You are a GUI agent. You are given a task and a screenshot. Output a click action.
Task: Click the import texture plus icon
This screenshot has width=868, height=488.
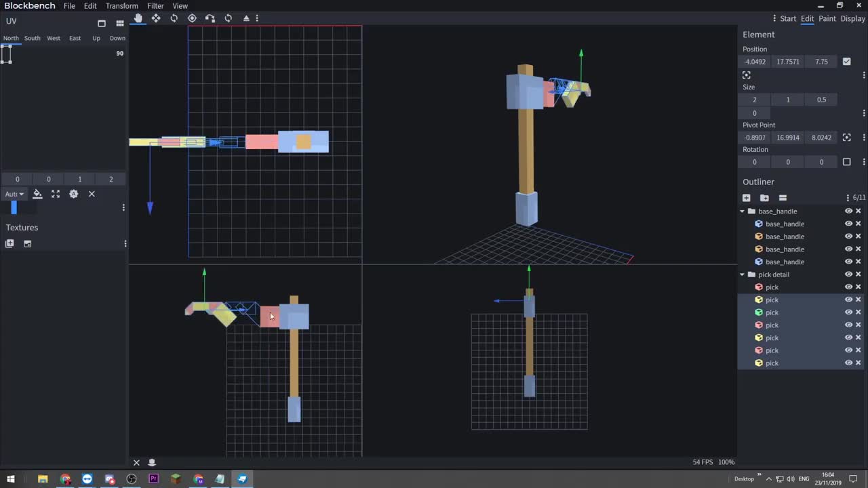[9, 243]
